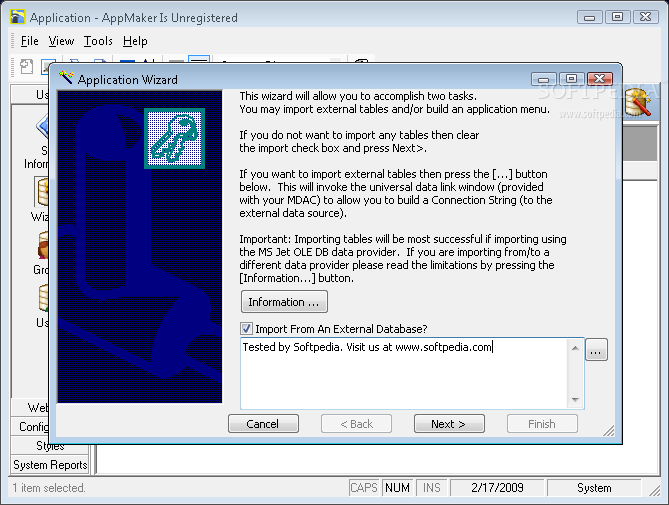Click the INS status bar indicator
Image resolution: width=669 pixels, height=505 pixels.
431,488
